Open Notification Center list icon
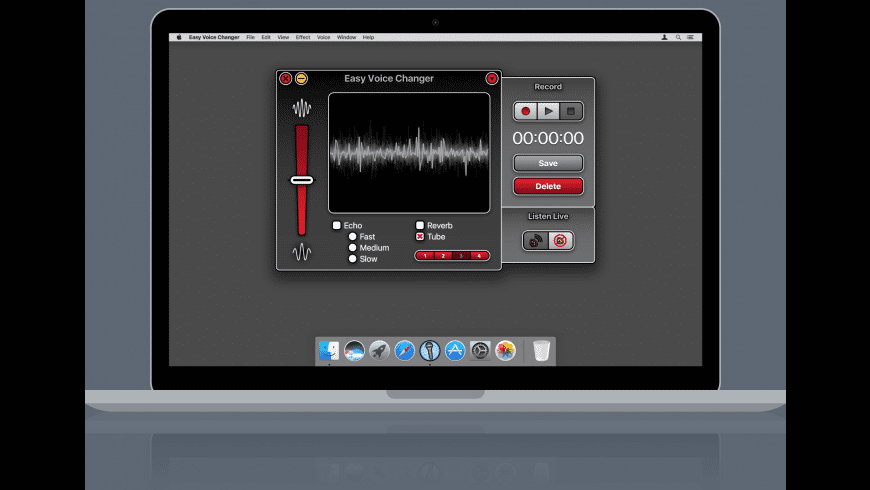870x490 pixels. click(x=691, y=37)
